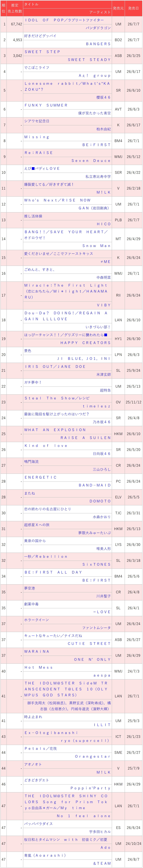Click the Re:RAISE title link
Image resolution: width=143 pixels, height=868 pixels.
[x=39, y=153]
